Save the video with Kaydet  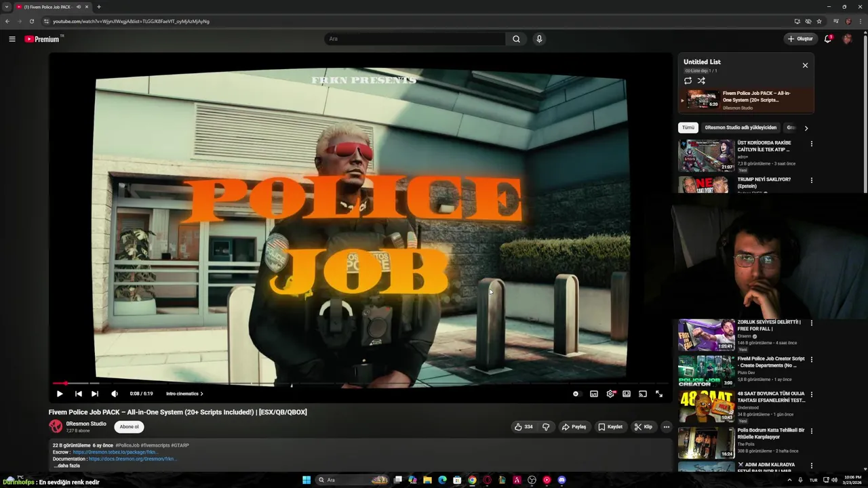[610, 427]
